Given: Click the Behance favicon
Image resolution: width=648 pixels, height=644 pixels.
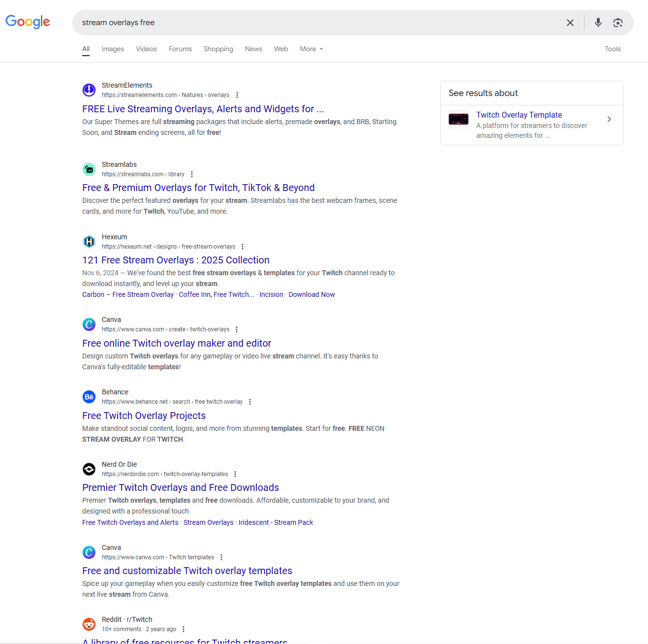Looking at the screenshot, I should click(89, 397).
